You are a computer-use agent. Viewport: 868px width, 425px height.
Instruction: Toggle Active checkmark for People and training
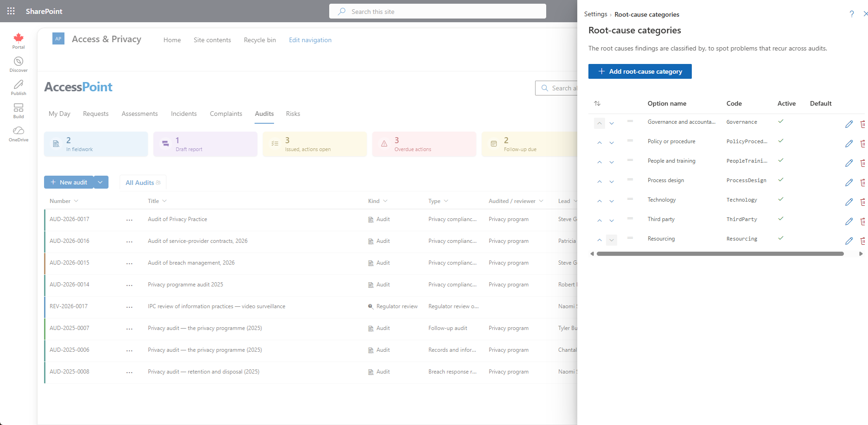781,160
